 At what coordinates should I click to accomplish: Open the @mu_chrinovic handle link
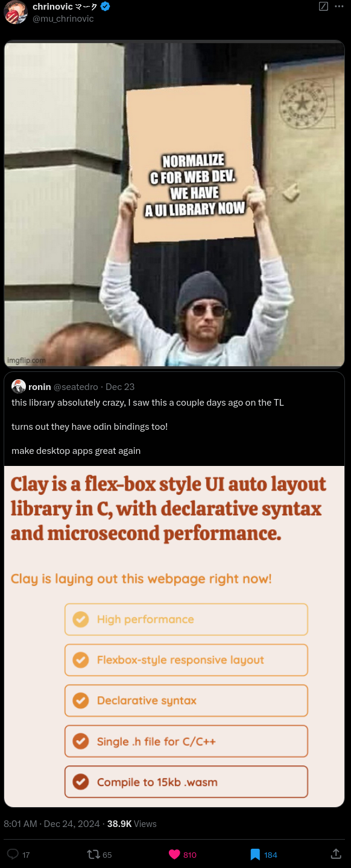point(63,19)
